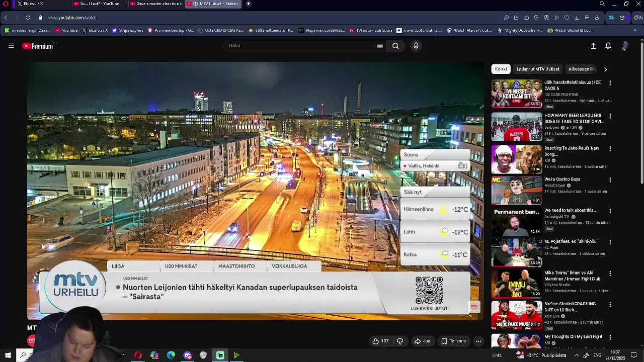This screenshot has width=644, height=362.
Task: Select the Ladannut MTV Uutiset chip
Action: 538,69
